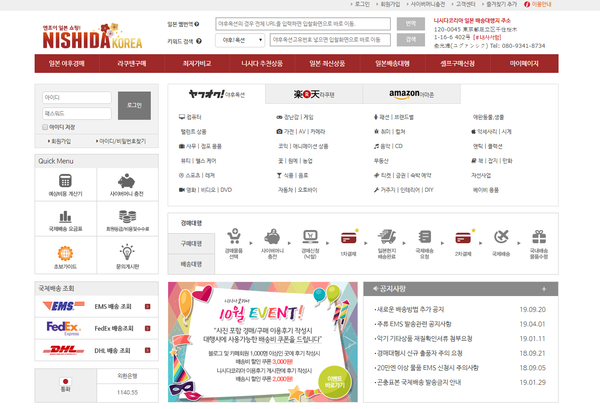Click the coin stacks icon in Quick Menu

coord(127,216)
